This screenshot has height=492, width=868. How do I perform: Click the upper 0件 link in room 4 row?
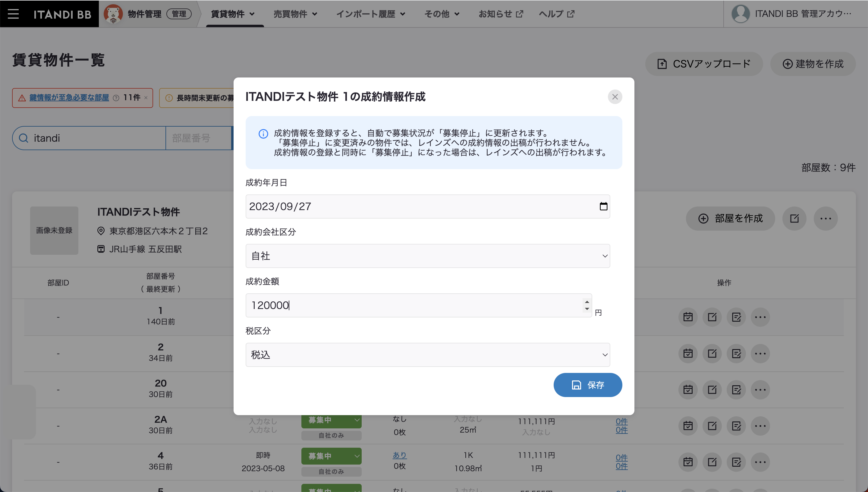(621, 458)
